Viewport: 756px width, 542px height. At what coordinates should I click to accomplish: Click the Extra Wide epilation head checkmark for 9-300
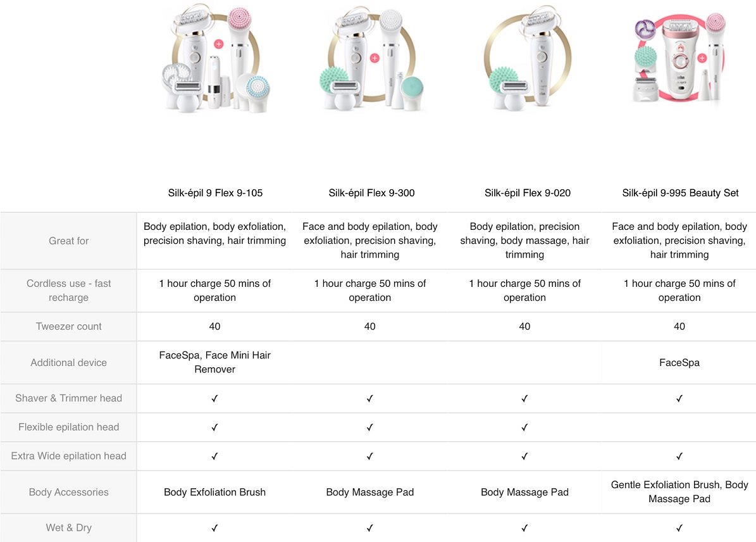click(370, 456)
